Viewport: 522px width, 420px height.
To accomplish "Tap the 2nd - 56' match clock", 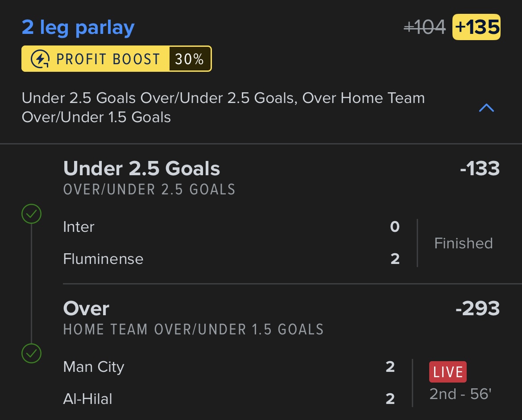I will (460, 394).
